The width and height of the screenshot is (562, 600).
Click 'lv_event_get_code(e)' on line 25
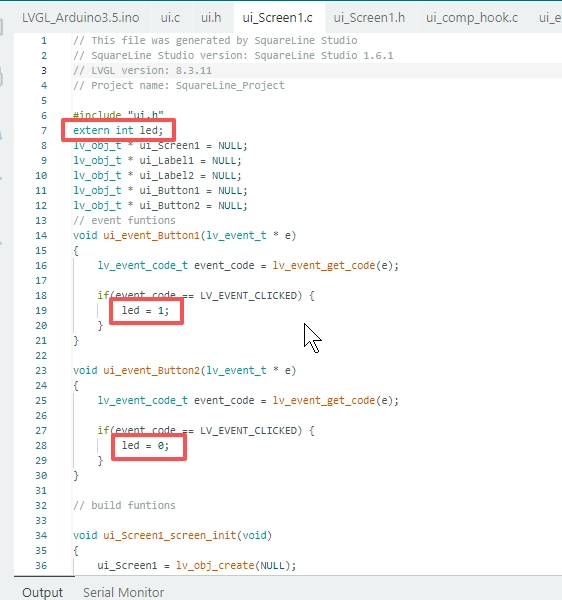pos(333,401)
